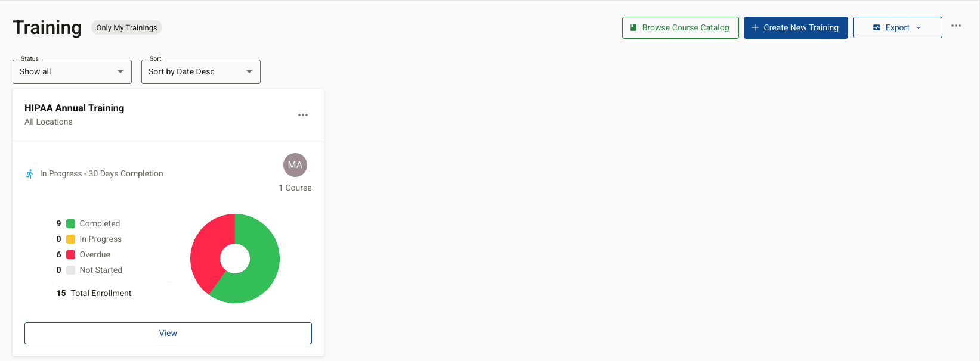Click the running figure In Progress icon
The width and height of the screenshot is (980, 361).
point(29,174)
